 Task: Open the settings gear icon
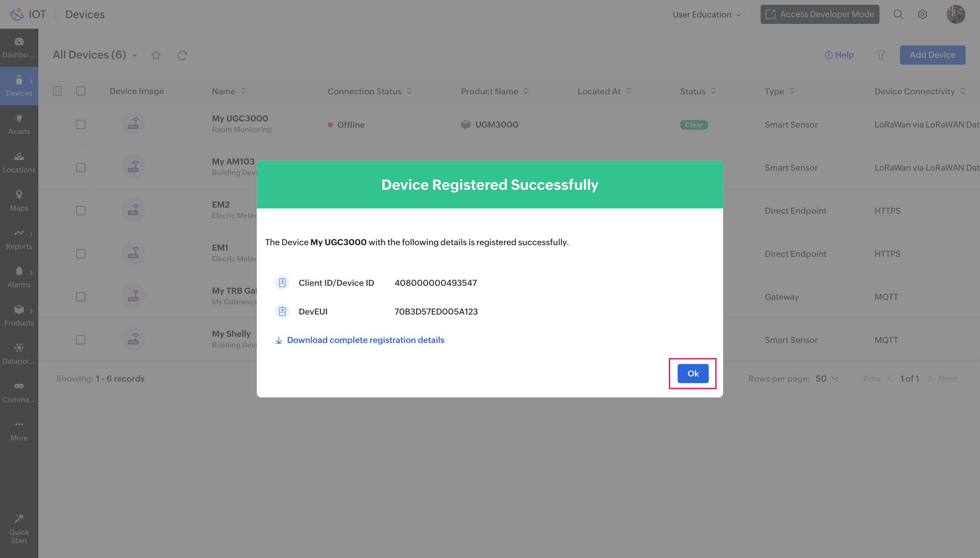[922, 15]
